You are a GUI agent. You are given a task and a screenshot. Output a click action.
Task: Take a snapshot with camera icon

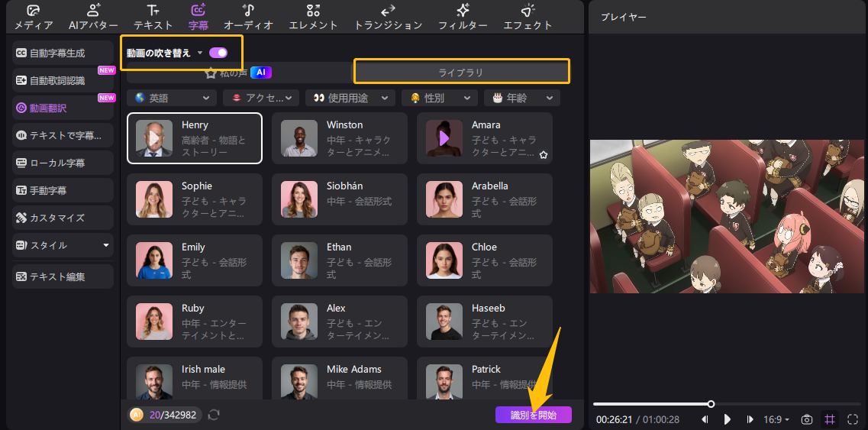(807, 419)
